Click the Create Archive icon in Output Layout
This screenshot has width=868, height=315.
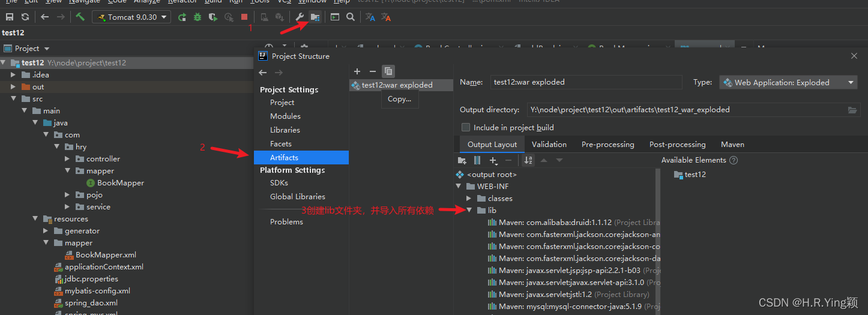click(477, 160)
